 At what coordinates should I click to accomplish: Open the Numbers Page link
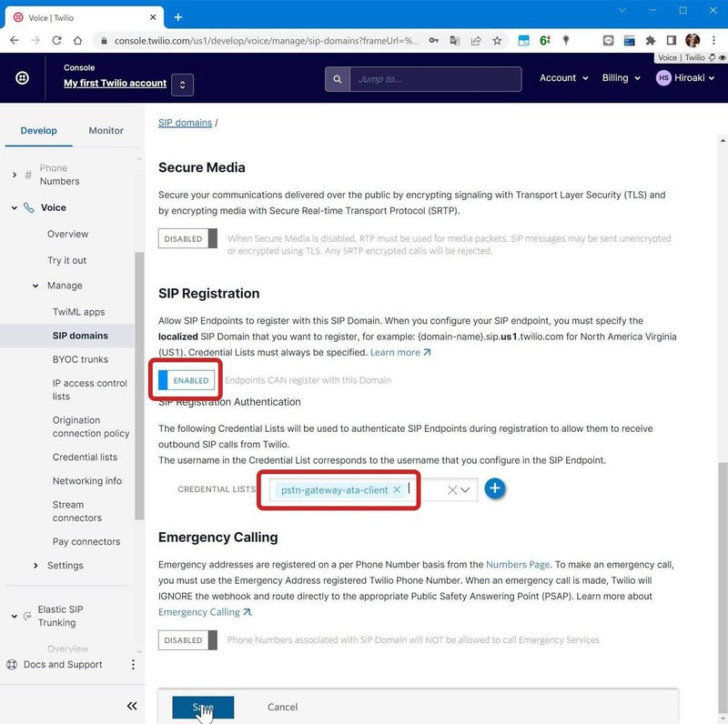click(x=518, y=564)
